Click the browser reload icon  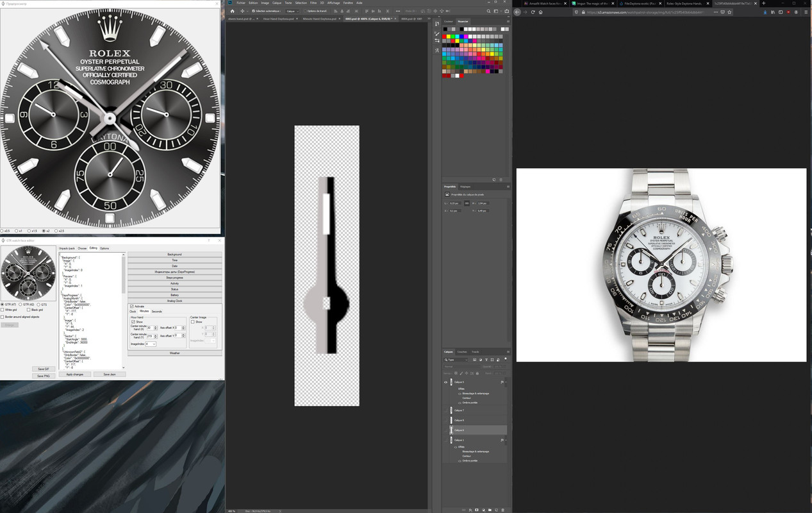[x=533, y=12]
